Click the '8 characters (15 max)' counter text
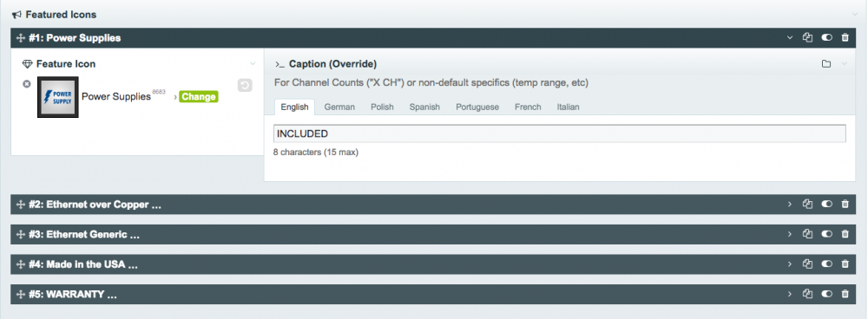The image size is (868, 319). (x=316, y=152)
